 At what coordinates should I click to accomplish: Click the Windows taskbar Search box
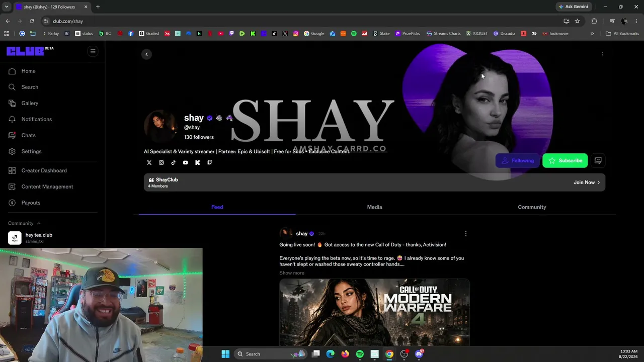[271, 354]
